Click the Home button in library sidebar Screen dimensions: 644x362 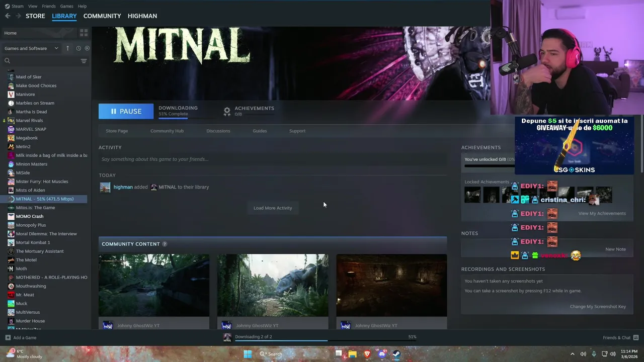[x=39, y=33]
